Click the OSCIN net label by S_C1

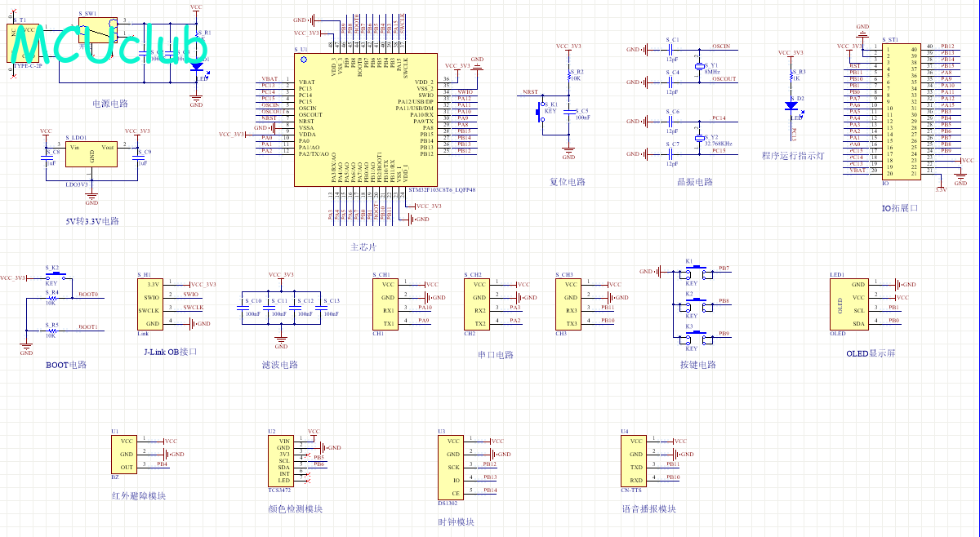click(x=722, y=47)
